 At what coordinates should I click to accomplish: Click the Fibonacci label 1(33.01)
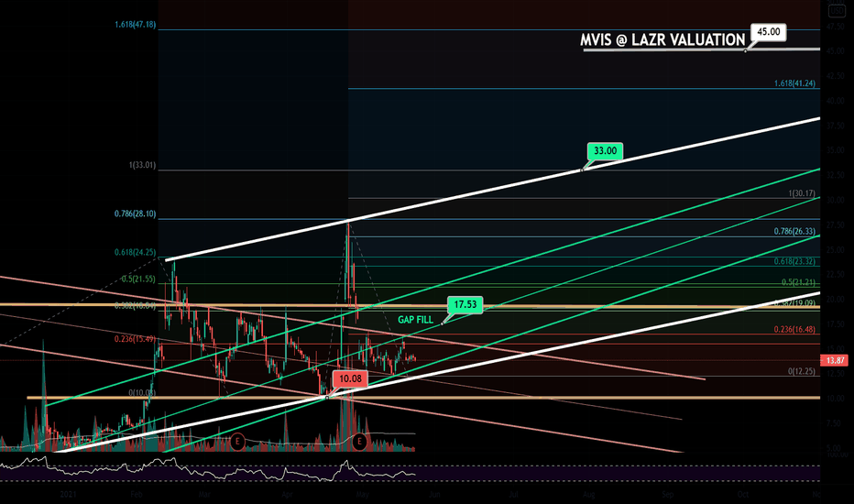(x=142, y=165)
